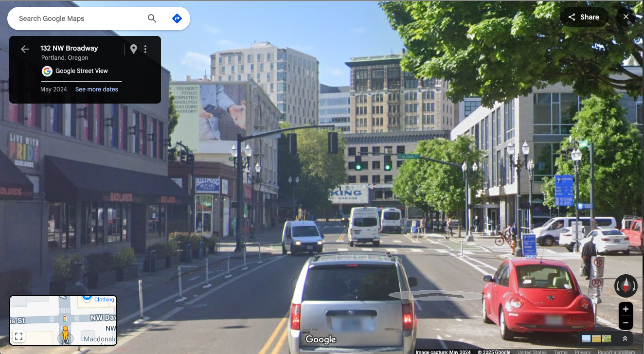Viewport: 644px width, 354px height.
Task: Rotate view counterclockwise on the compass
Action: tap(617, 286)
